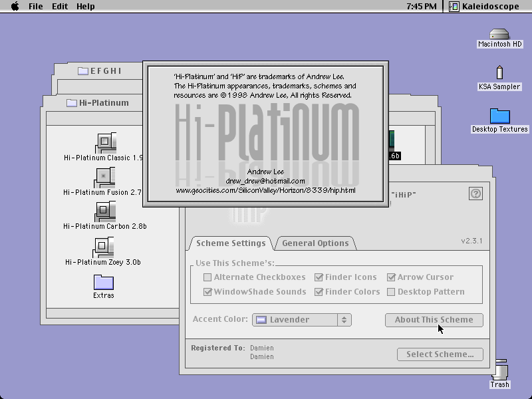Viewport: 532px width, 399px height.
Task: Open the Kaleidoscope application menu
Action: point(484,6)
